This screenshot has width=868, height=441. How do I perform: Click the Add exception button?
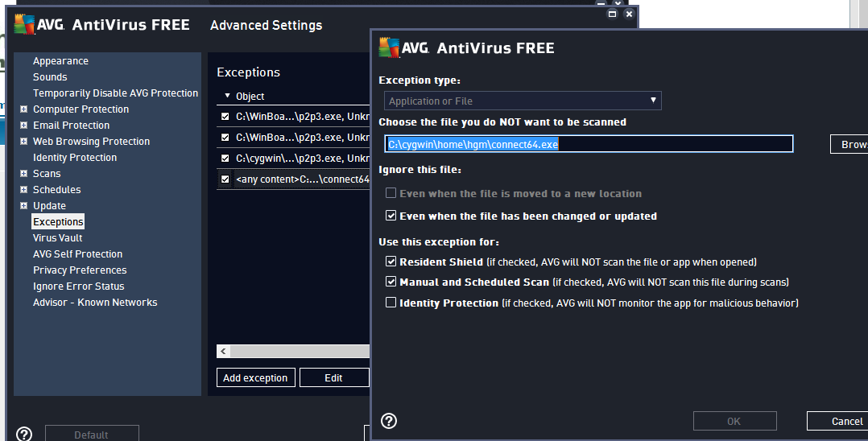[x=255, y=378]
